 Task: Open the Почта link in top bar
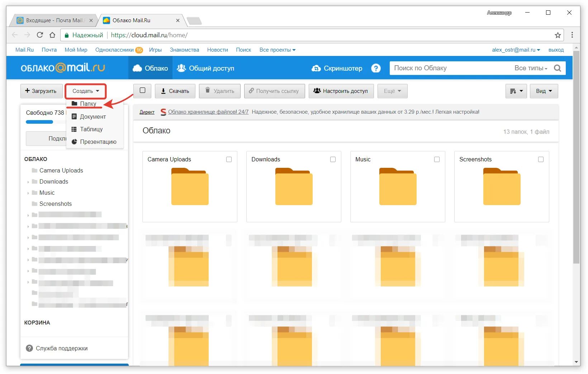(x=49, y=50)
